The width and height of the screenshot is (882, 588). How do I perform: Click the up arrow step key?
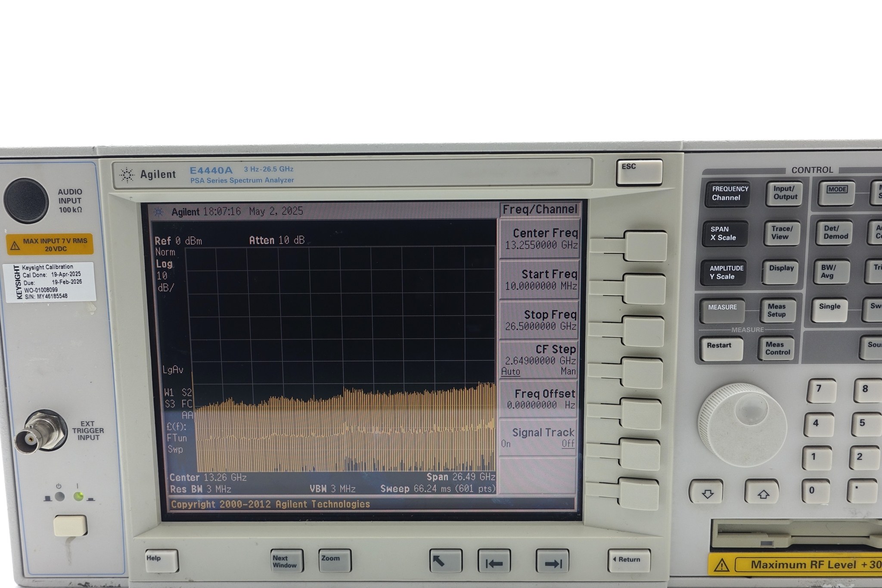(x=762, y=491)
